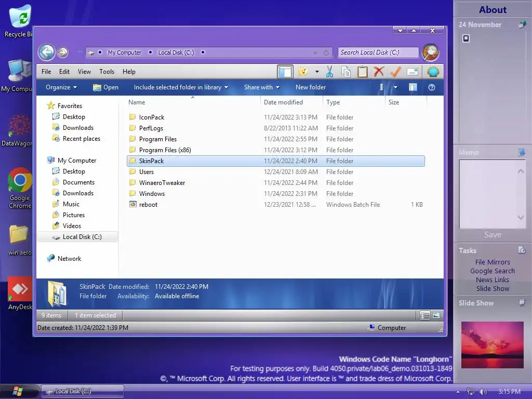Open the change view dropdown arrow

(395, 87)
